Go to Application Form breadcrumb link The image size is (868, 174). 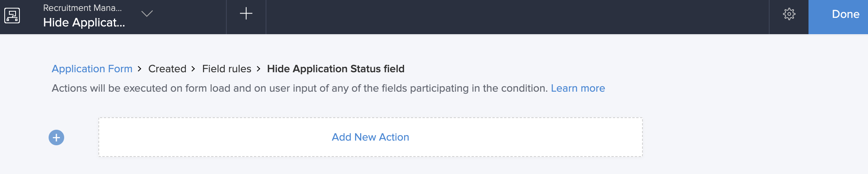pyautogui.click(x=92, y=69)
